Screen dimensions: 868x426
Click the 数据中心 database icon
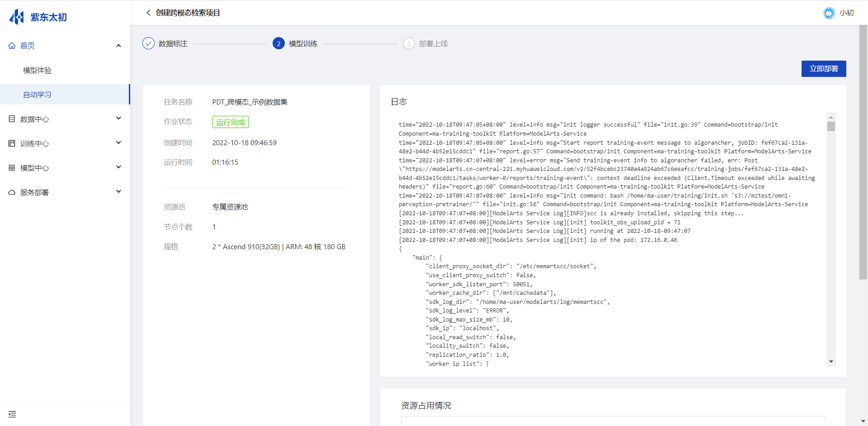point(12,118)
